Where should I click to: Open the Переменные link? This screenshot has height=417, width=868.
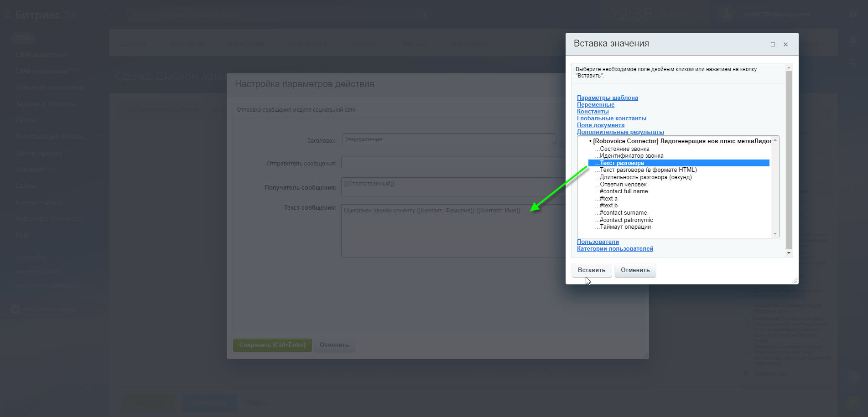[595, 104]
